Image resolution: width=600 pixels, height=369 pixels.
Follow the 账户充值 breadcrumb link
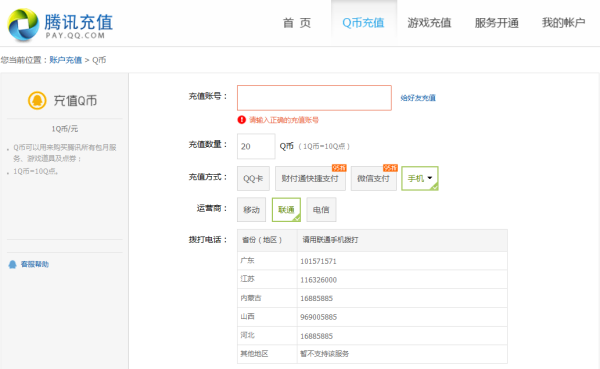(x=65, y=60)
